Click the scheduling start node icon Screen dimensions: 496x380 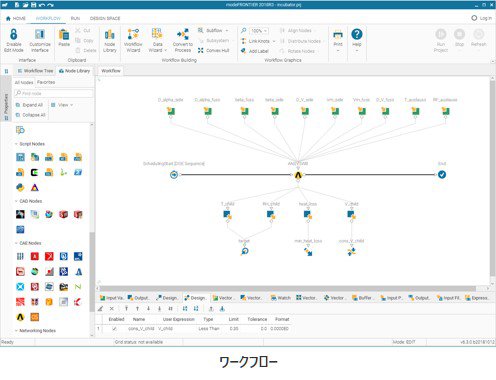tap(174, 174)
